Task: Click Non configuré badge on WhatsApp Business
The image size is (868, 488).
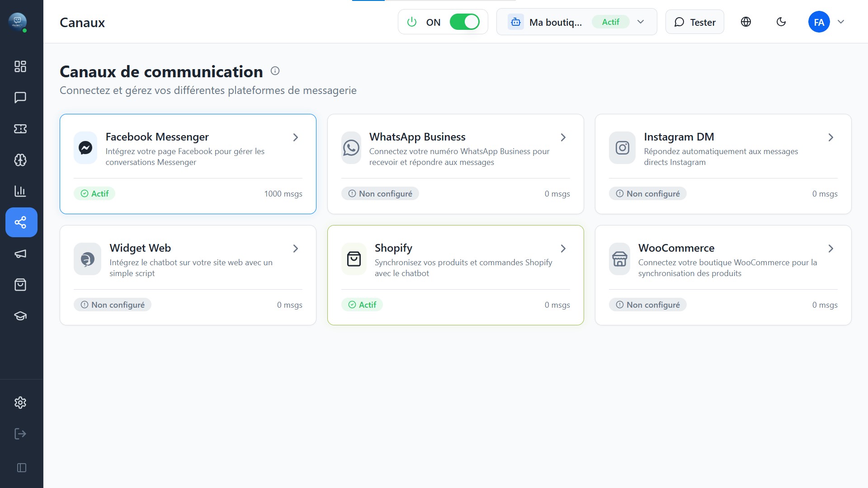Action: [380, 193]
